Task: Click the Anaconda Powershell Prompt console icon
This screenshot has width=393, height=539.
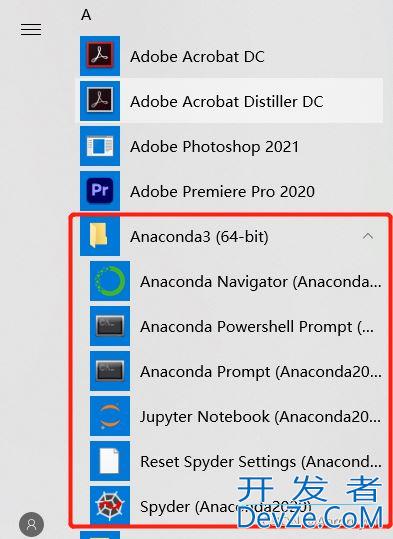Action: (x=110, y=326)
